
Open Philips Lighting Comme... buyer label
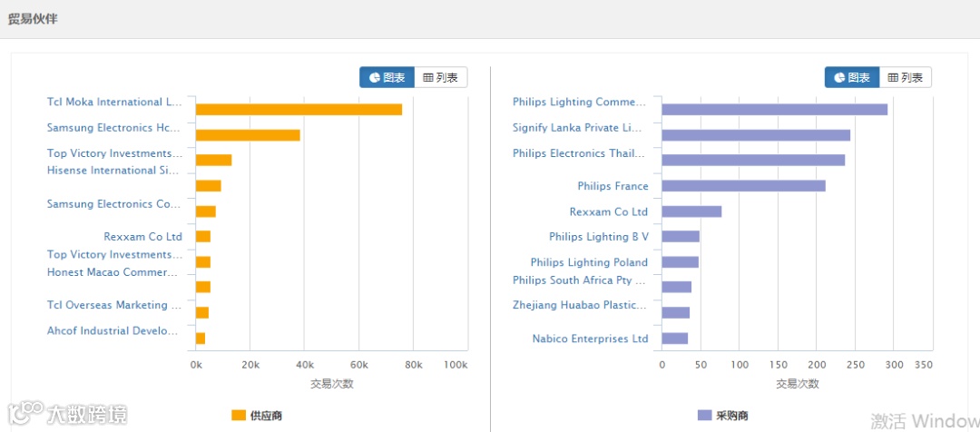pyautogui.click(x=580, y=103)
